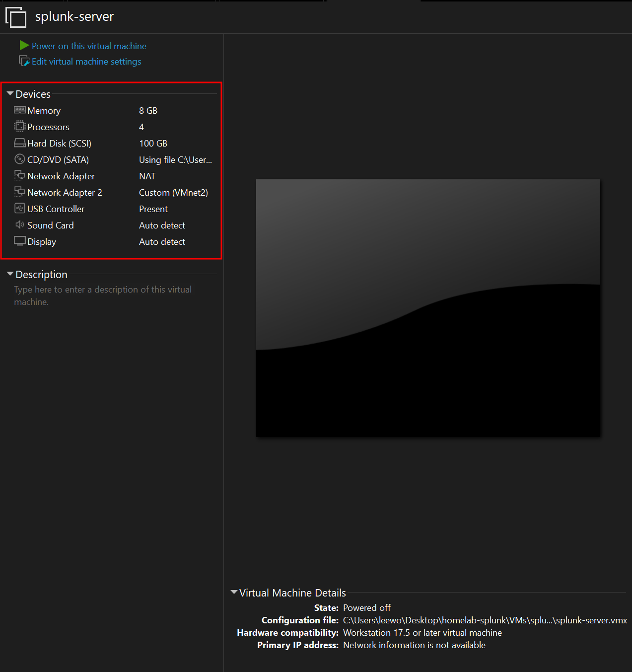Image resolution: width=632 pixels, height=672 pixels.
Task: Click the State: label
Action: pyautogui.click(x=326, y=608)
